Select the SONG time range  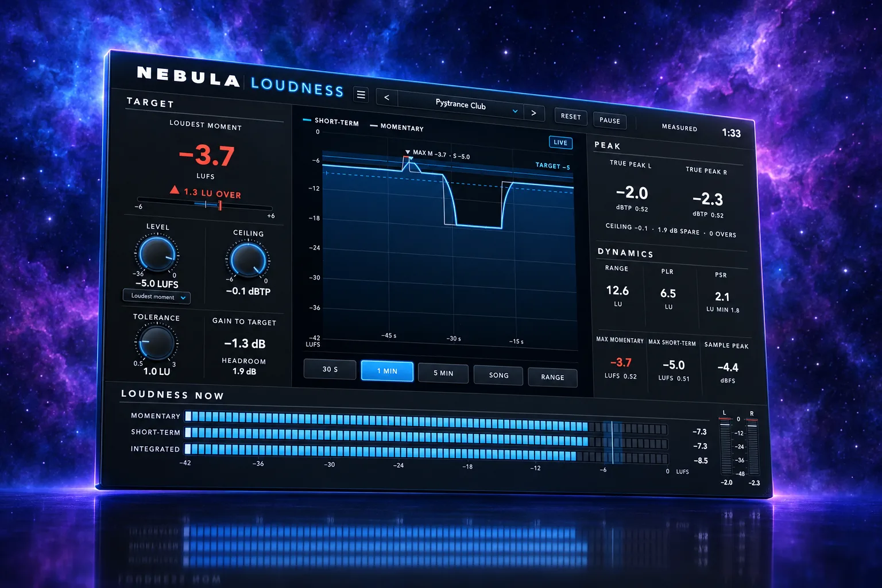point(498,375)
